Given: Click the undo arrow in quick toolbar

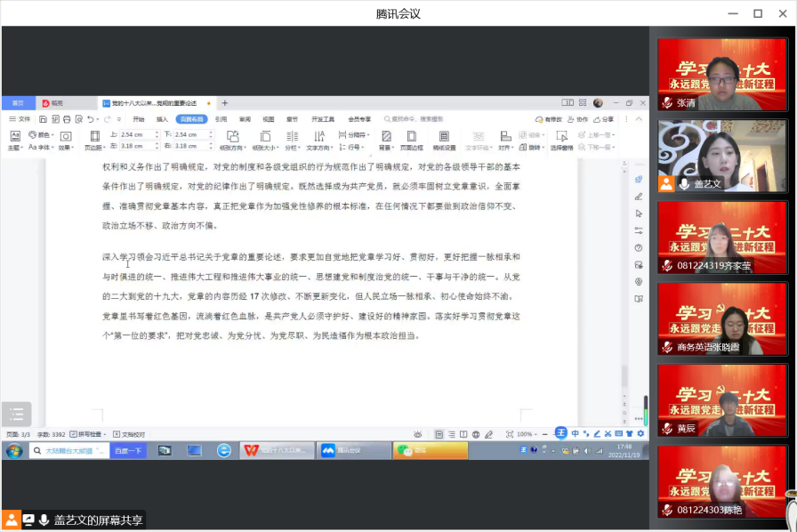Looking at the screenshot, I should [x=91, y=119].
